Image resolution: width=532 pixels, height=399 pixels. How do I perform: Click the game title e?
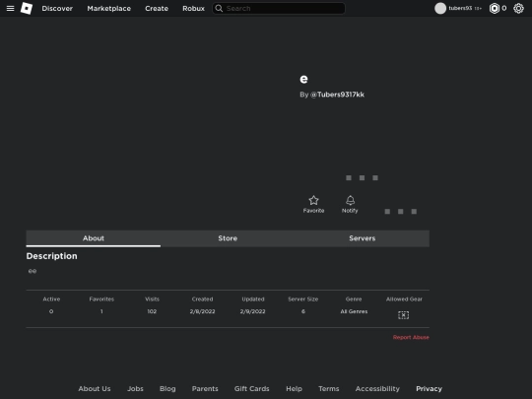pyautogui.click(x=303, y=79)
